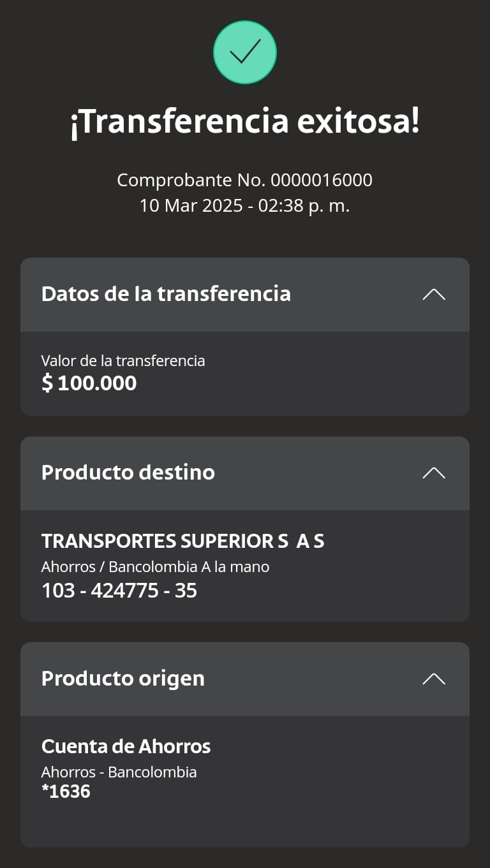
Task: Tap the Producto origen section title
Action: [123, 679]
